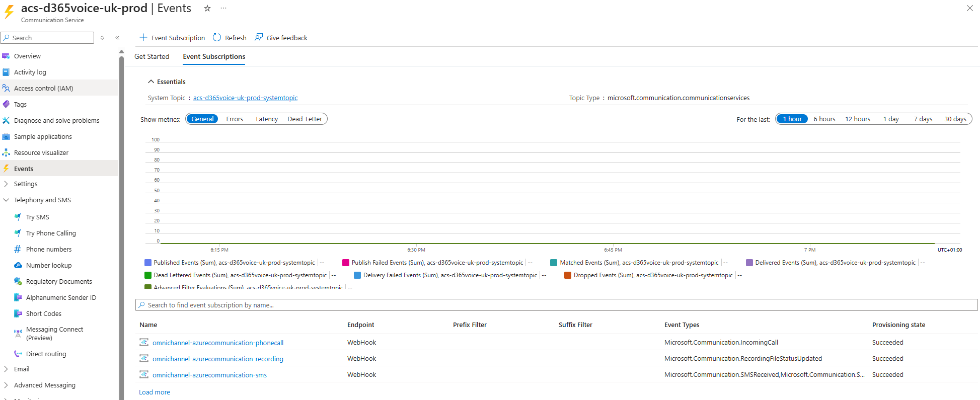Click the plus icon for Event Subscription
This screenshot has height=400, width=980.
pyautogui.click(x=143, y=37)
